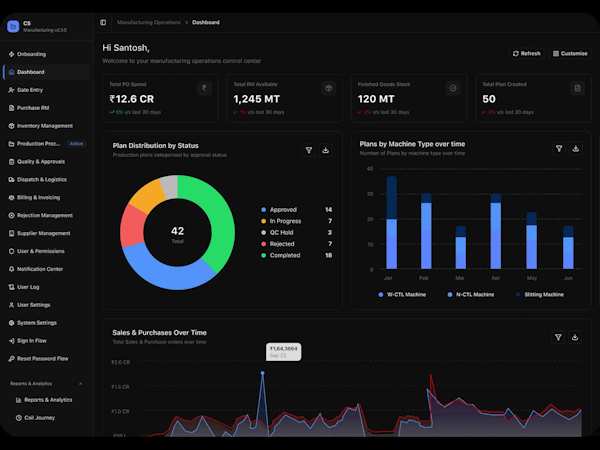Toggle Slitting Machine legend series
This screenshot has height=450, width=600.
[x=540, y=295]
